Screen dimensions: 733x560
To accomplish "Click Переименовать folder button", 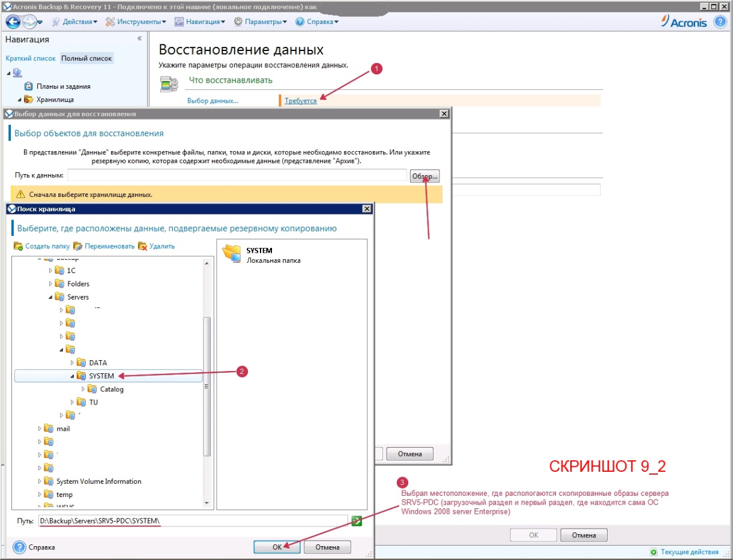I will point(104,246).
